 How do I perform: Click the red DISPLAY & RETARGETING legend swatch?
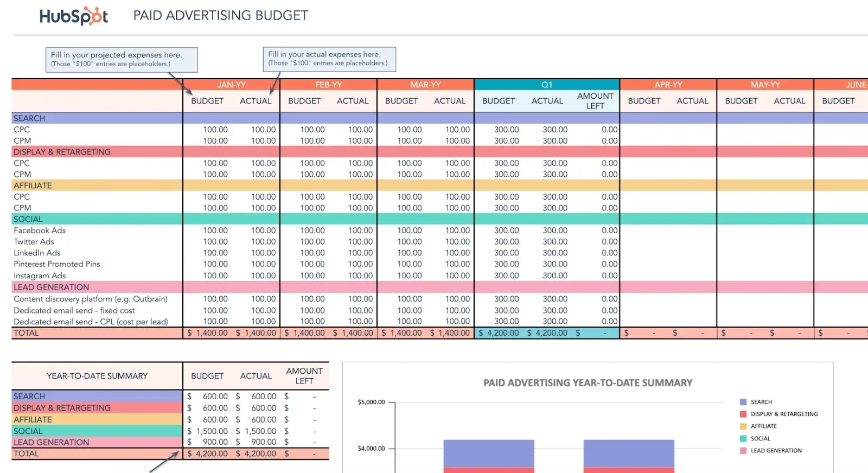tap(743, 414)
